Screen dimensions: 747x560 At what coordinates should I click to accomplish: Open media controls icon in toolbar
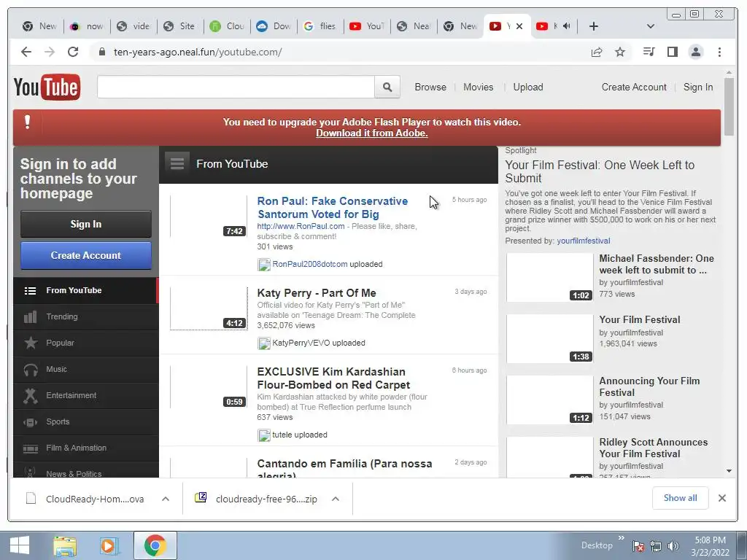click(649, 52)
